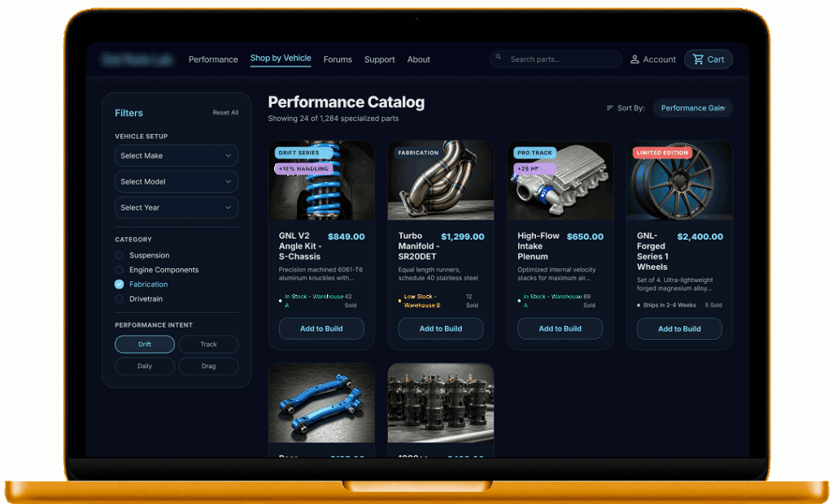833x504 pixels.
Task: Click the GNL-Forged Series 1 Wheels title
Action: coord(653,251)
